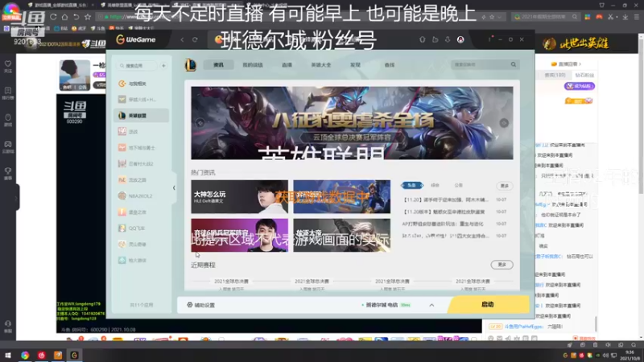Click the search magnifier in hero search box

coord(514,64)
